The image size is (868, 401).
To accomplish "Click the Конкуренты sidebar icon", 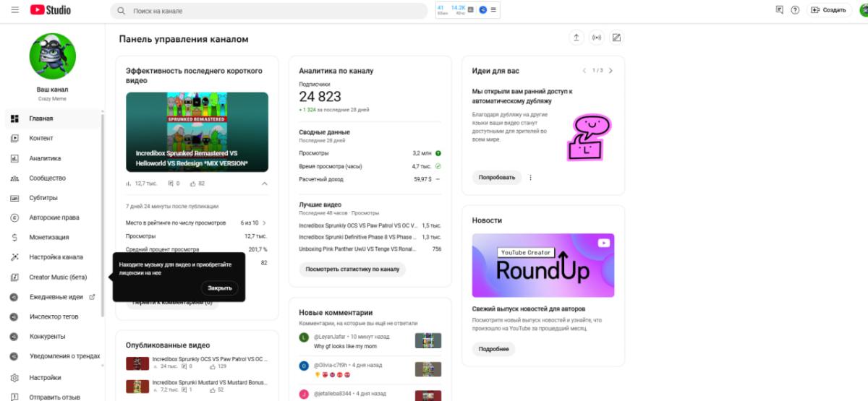I will click(x=14, y=337).
